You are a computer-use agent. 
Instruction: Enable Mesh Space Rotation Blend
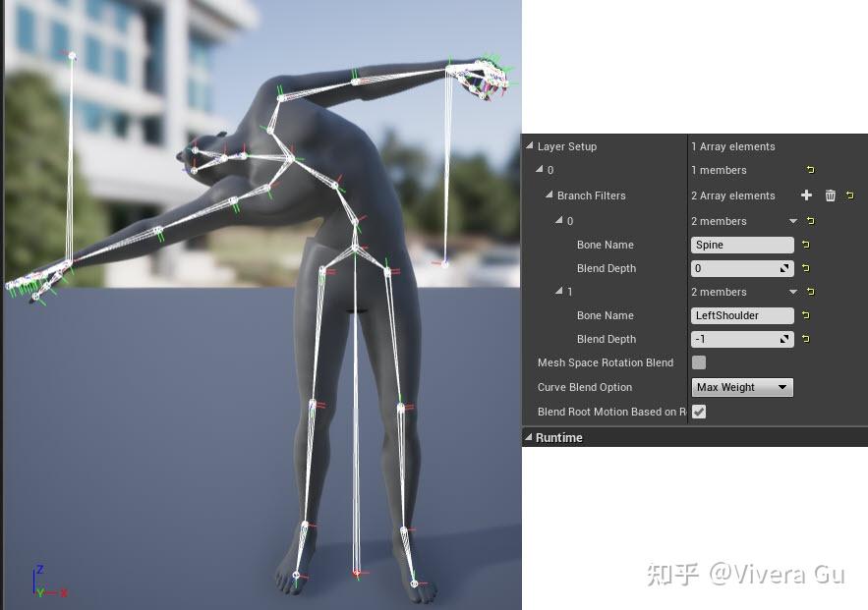click(699, 362)
